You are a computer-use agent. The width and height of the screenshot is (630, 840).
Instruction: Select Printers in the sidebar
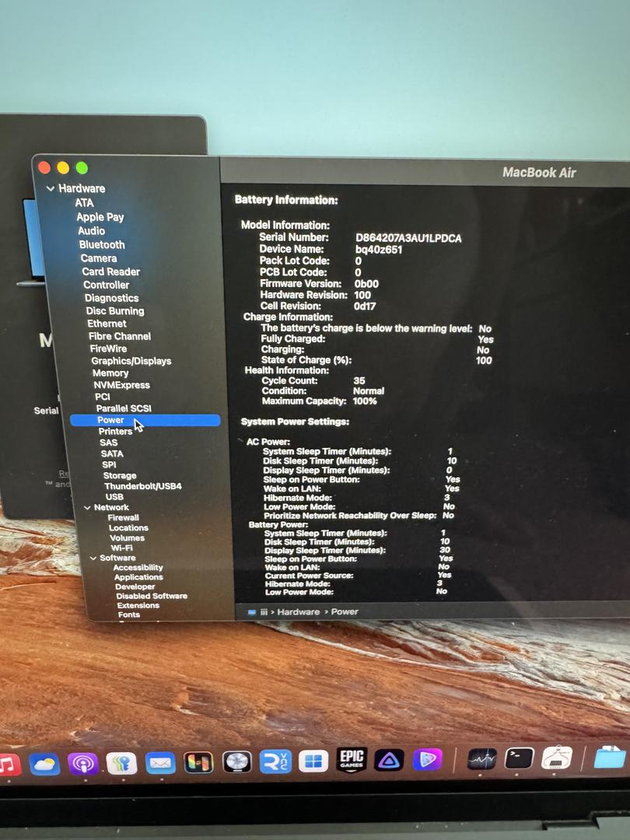click(x=115, y=431)
